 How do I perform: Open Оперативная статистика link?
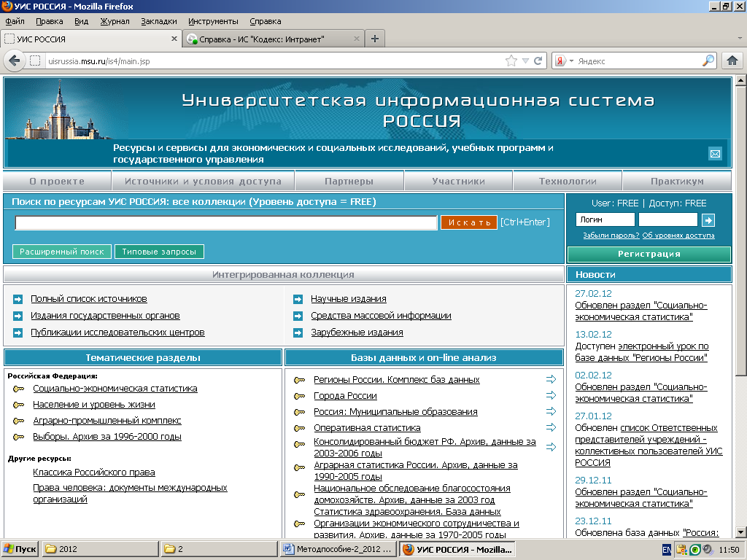(367, 427)
